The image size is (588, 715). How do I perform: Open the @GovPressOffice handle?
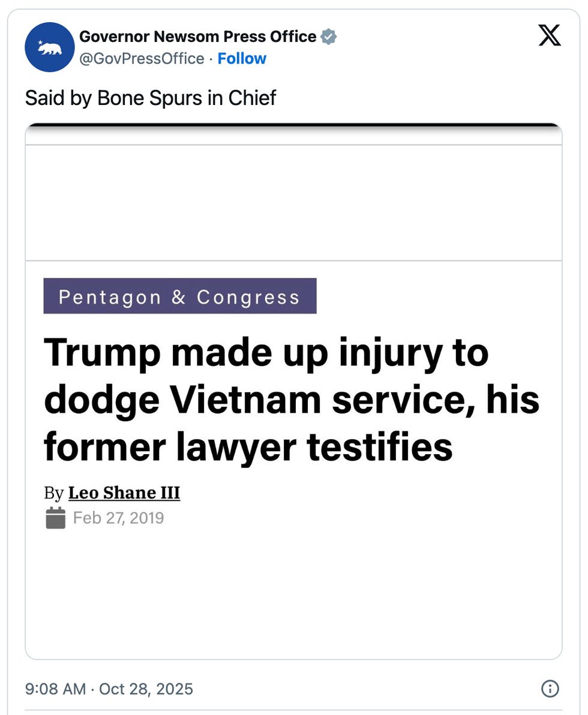pyautogui.click(x=142, y=59)
